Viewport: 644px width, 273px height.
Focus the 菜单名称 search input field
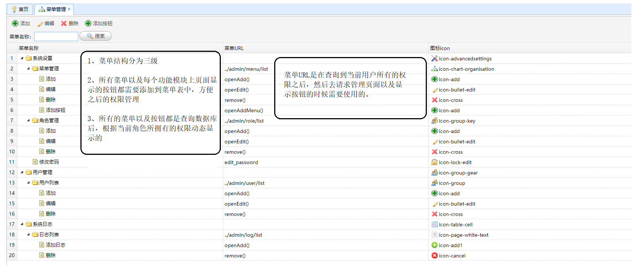coord(56,36)
